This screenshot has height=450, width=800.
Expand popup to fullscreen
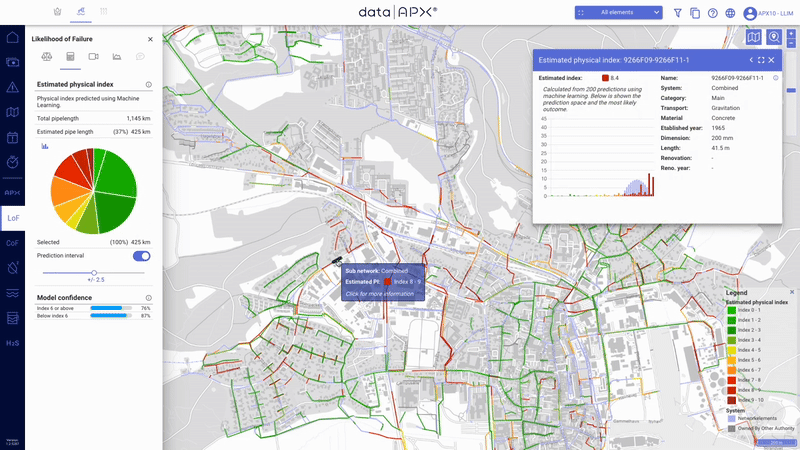(x=760, y=60)
